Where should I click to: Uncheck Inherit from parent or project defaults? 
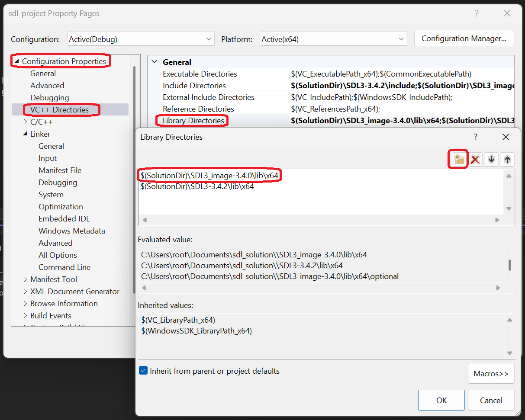143,371
